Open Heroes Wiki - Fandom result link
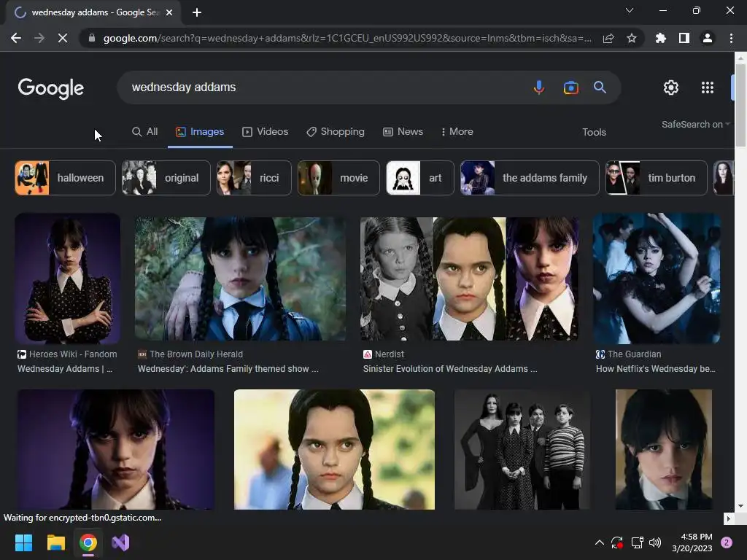747x560 pixels. tap(67, 362)
